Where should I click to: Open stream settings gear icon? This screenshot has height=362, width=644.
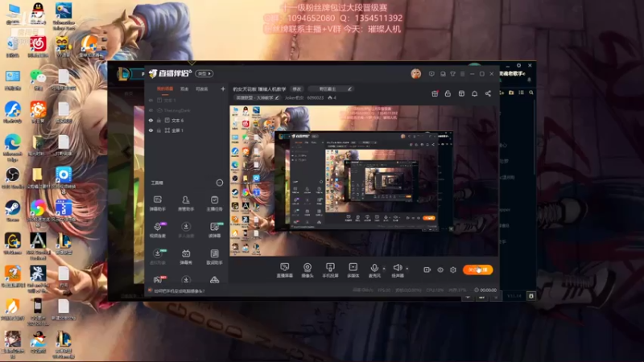pyautogui.click(x=453, y=269)
